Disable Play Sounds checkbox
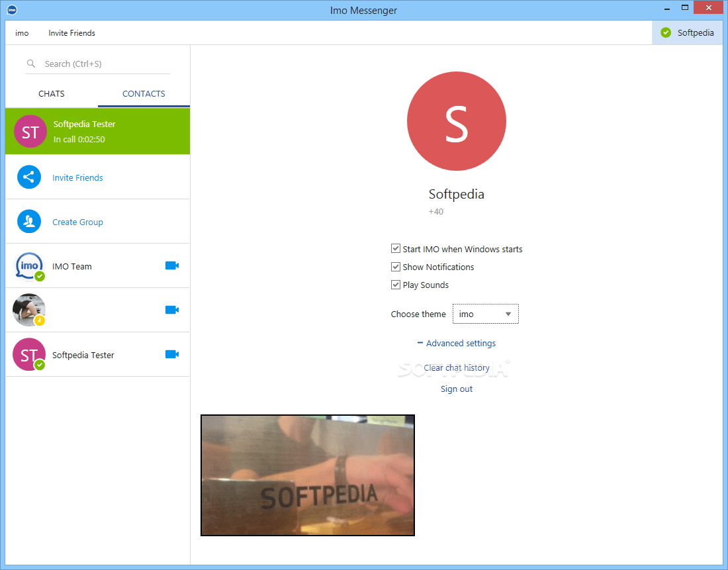The image size is (728, 570). coord(396,285)
